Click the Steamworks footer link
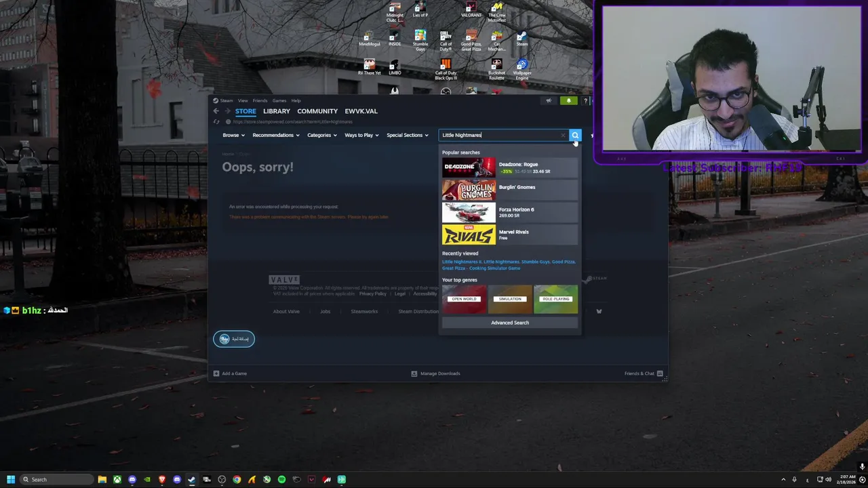Viewport: 868px width, 488px height. point(364,312)
